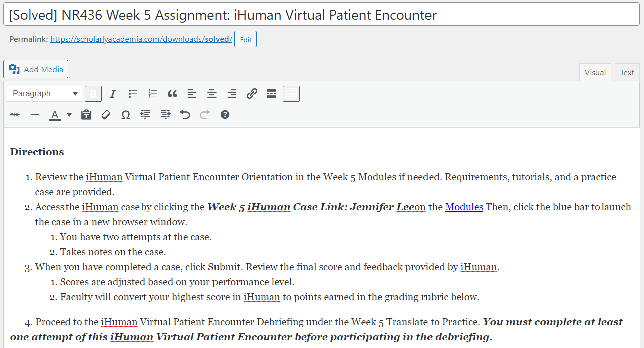Screen dimensions: 644x348
Task: Decrease the paragraph indent
Action: point(145,115)
